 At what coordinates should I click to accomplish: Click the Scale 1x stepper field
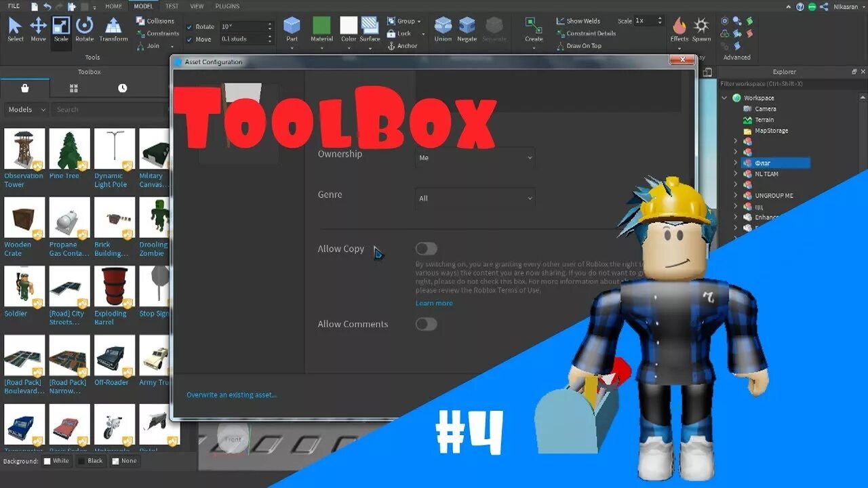tap(648, 21)
